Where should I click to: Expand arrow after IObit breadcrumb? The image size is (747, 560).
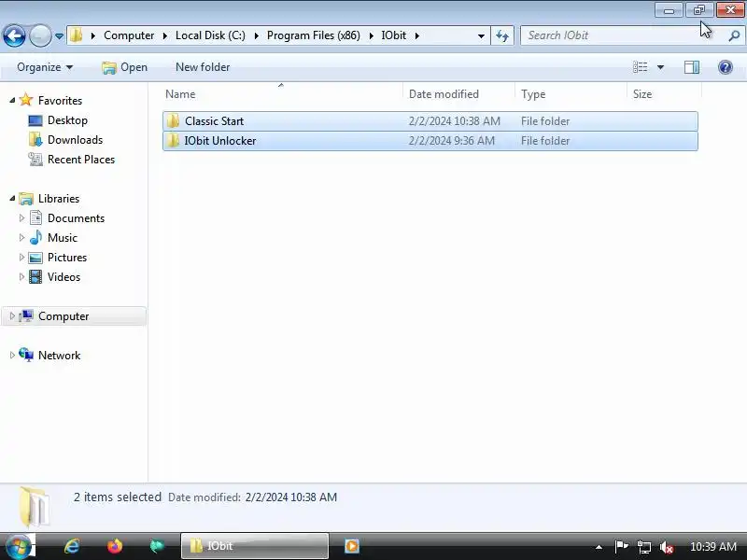coord(416,35)
